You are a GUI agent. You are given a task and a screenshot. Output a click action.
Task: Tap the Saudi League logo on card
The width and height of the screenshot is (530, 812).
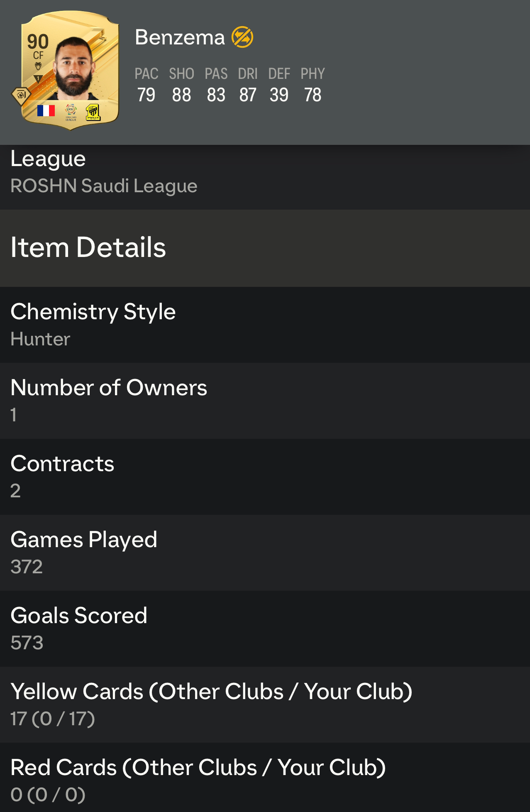click(71, 112)
